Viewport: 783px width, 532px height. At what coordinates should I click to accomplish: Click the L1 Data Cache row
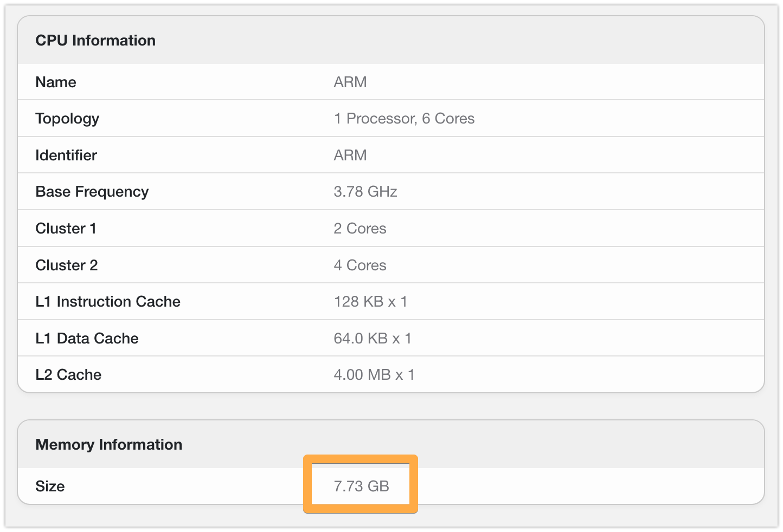(x=87, y=338)
